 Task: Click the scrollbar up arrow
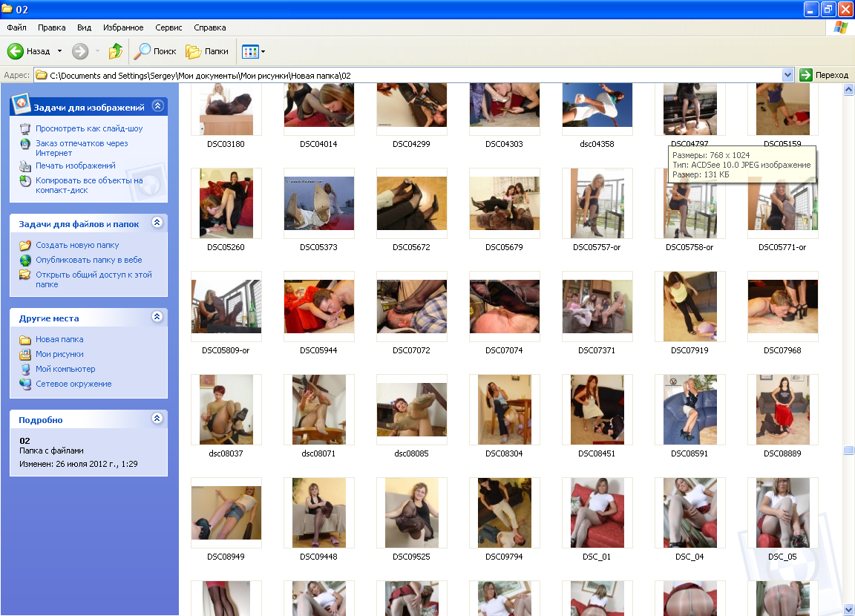pyautogui.click(x=848, y=89)
